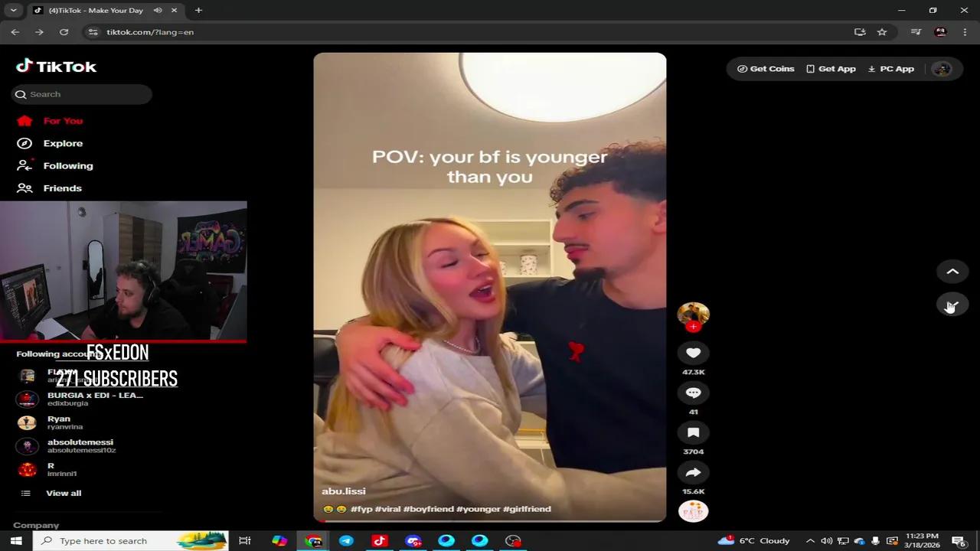This screenshot has height=551, width=980.
Task: Open the Friends section
Action: (62, 187)
